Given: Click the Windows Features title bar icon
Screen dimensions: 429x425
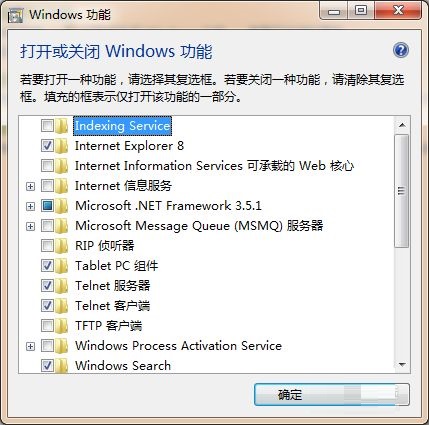Looking at the screenshot, I should (16, 15).
